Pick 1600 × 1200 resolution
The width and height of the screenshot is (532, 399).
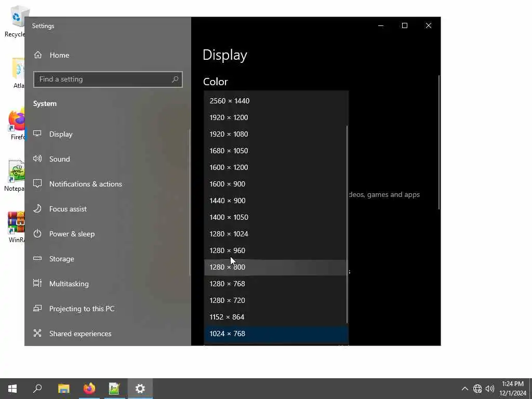pos(276,167)
